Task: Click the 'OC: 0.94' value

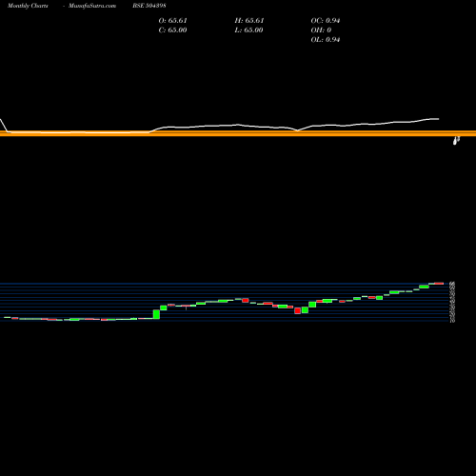Action: (x=326, y=21)
